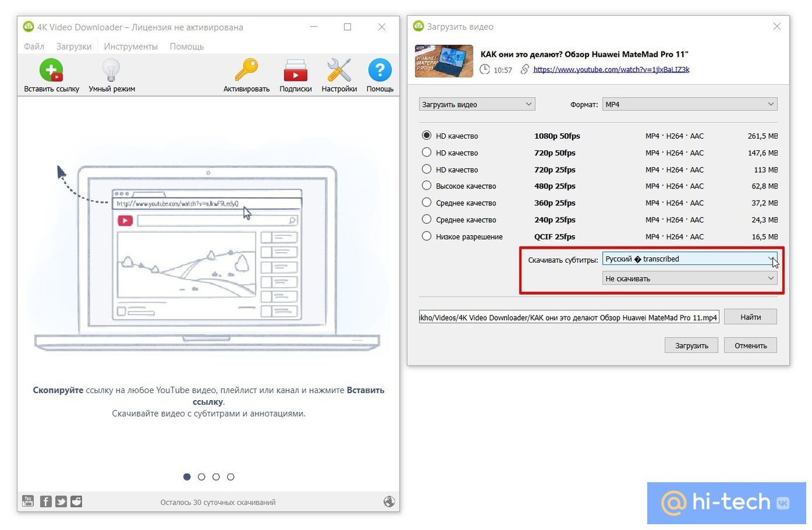Open the YouTube video URL link

point(611,70)
